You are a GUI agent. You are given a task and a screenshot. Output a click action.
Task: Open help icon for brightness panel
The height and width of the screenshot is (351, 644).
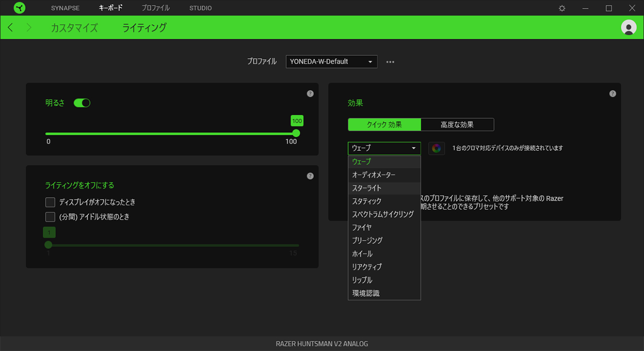point(310,94)
